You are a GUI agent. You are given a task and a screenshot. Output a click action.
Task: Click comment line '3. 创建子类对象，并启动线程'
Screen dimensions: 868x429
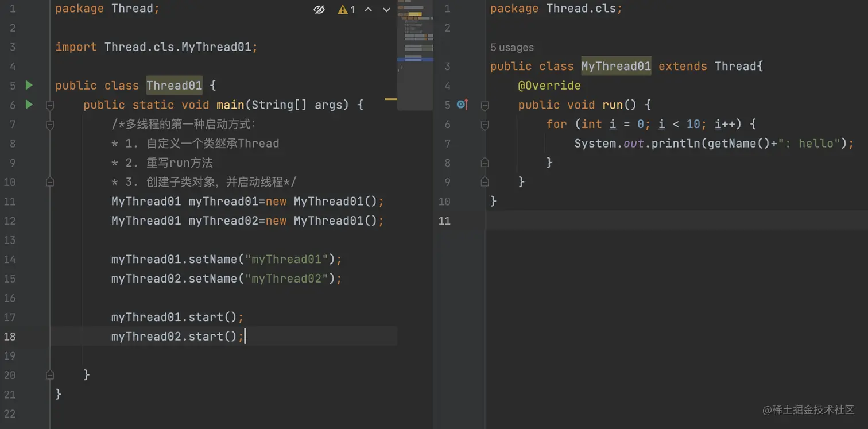pyautogui.click(x=204, y=182)
